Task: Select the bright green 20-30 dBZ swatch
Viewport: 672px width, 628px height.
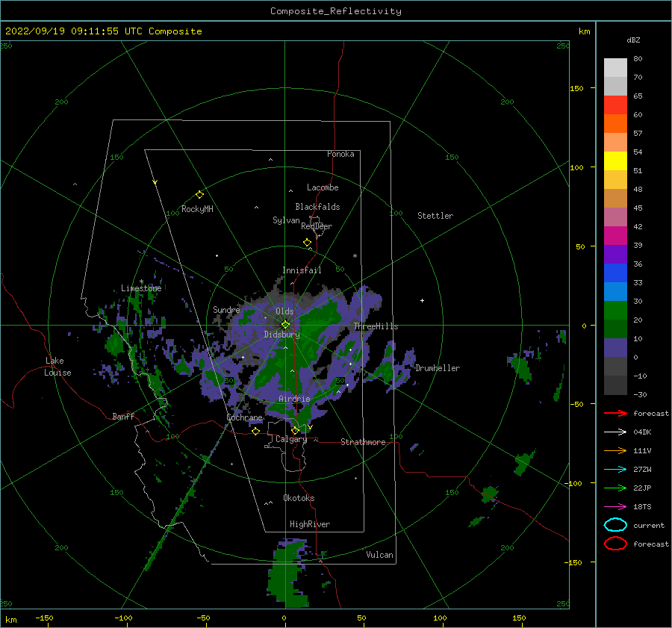Action: [x=615, y=311]
